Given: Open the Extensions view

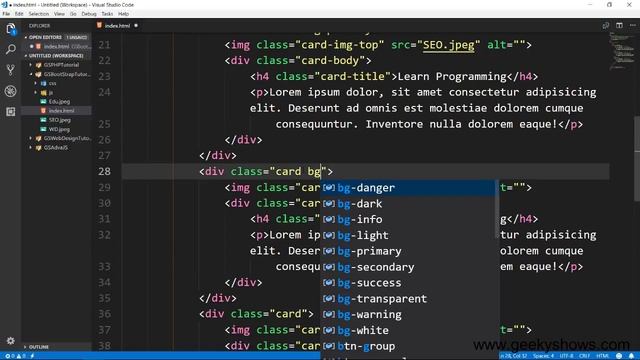Looking at the screenshot, I should tap(11, 111).
